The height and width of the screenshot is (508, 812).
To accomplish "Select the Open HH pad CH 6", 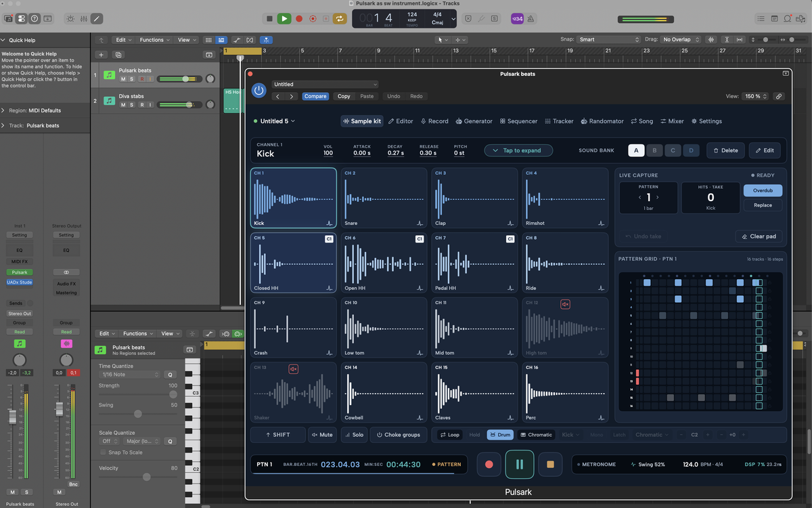I will [x=384, y=264].
